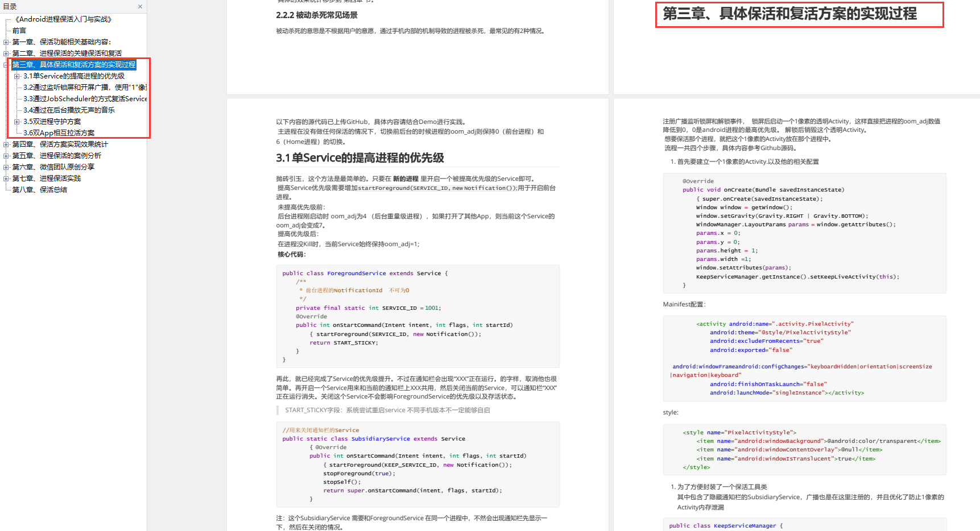Go to 3.2通过监听锁屏和开屏广播 entry

click(x=85, y=88)
